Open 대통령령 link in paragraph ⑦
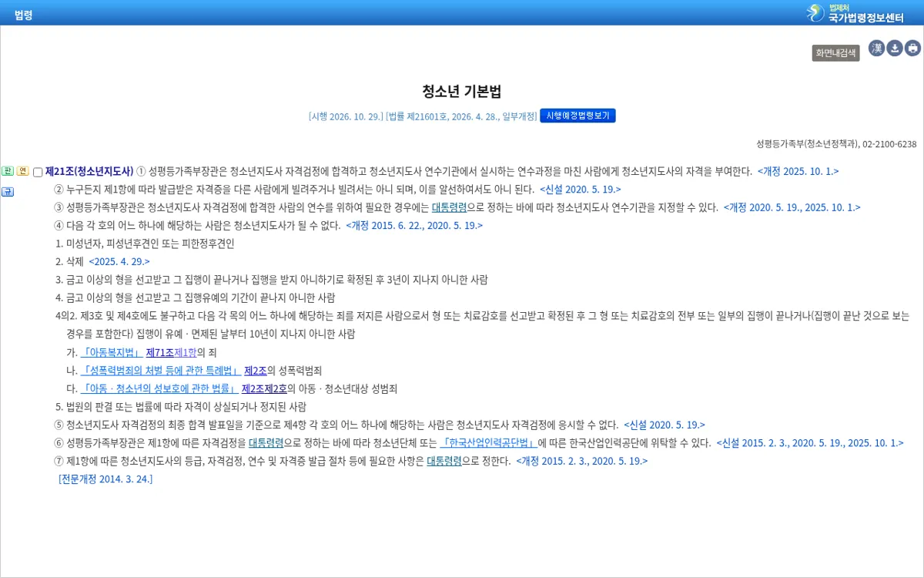The width and height of the screenshot is (924, 578). (444, 461)
